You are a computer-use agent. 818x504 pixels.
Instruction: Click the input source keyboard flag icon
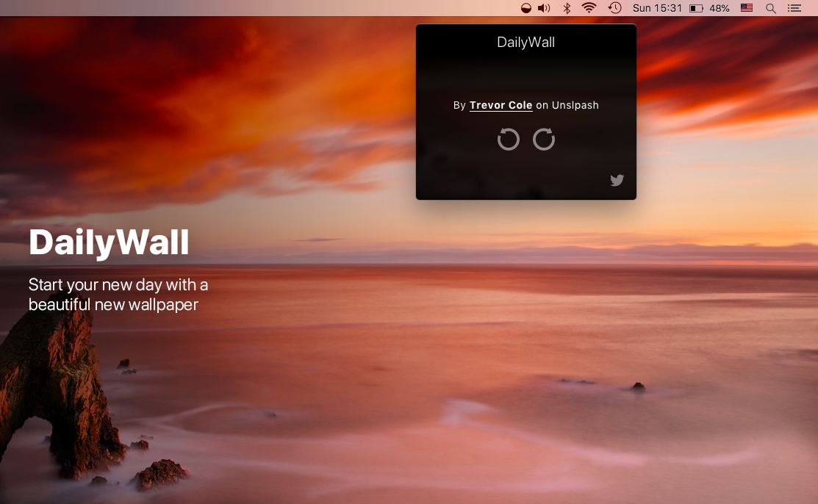(746, 9)
